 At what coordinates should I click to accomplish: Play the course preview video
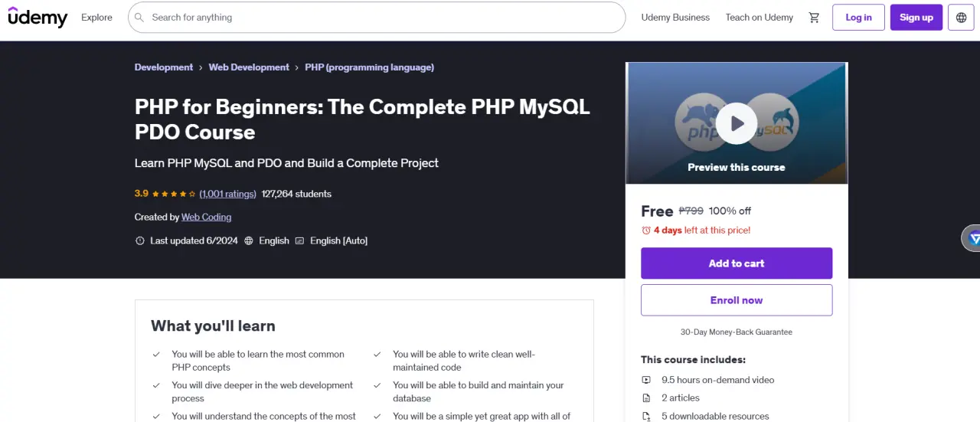pyautogui.click(x=737, y=123)
